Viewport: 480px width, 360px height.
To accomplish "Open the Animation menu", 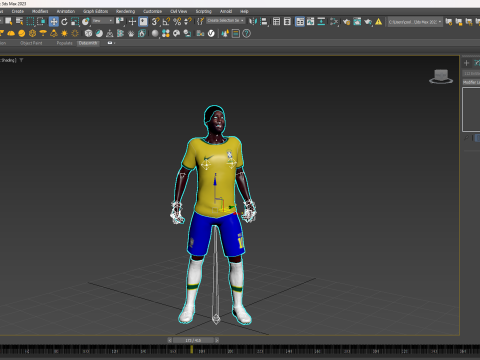I will point(66,11).
